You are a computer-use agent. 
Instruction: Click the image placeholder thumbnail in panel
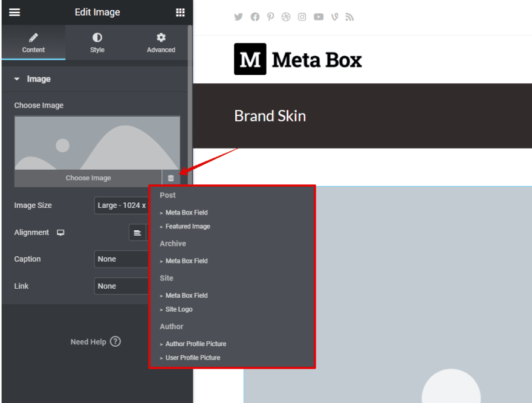pos(97,143)
